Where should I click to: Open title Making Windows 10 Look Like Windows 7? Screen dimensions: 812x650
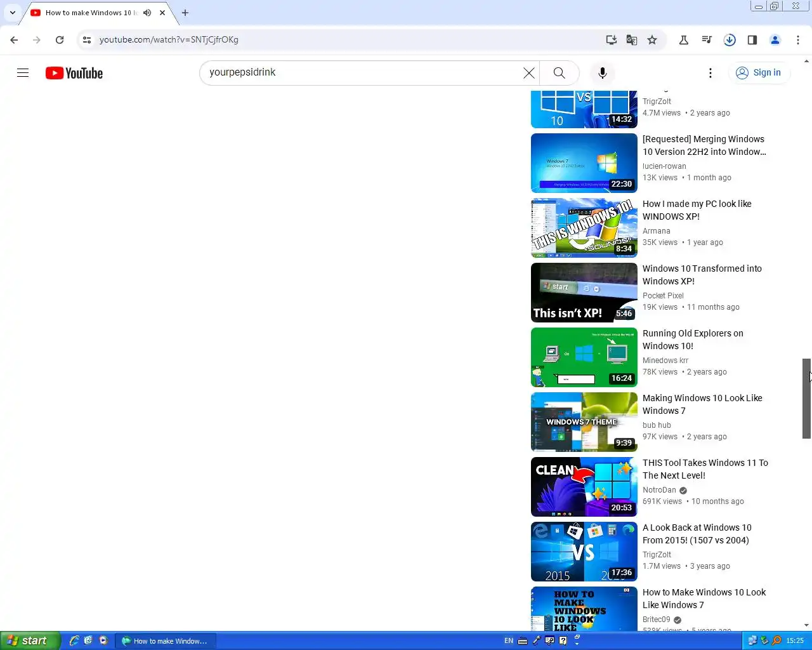click(702, 404)
